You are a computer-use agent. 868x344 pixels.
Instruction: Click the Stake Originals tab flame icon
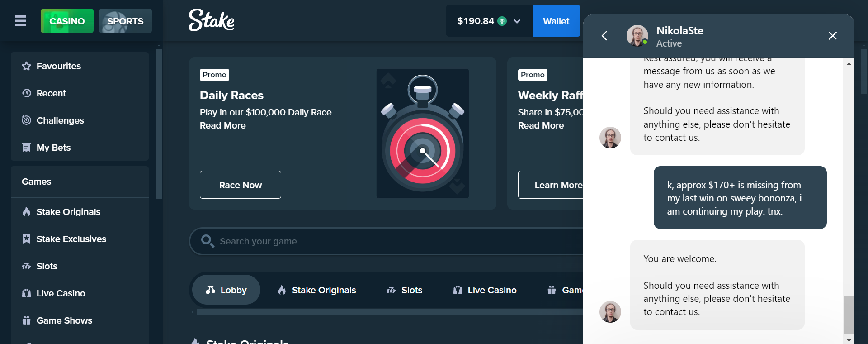[282, 290]
